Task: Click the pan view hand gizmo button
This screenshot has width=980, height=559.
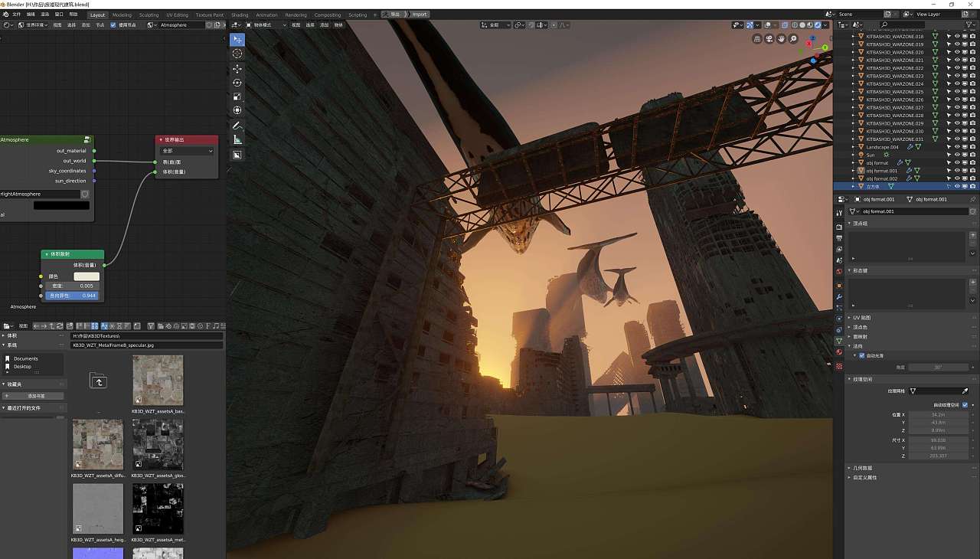Action: [782, 39]
